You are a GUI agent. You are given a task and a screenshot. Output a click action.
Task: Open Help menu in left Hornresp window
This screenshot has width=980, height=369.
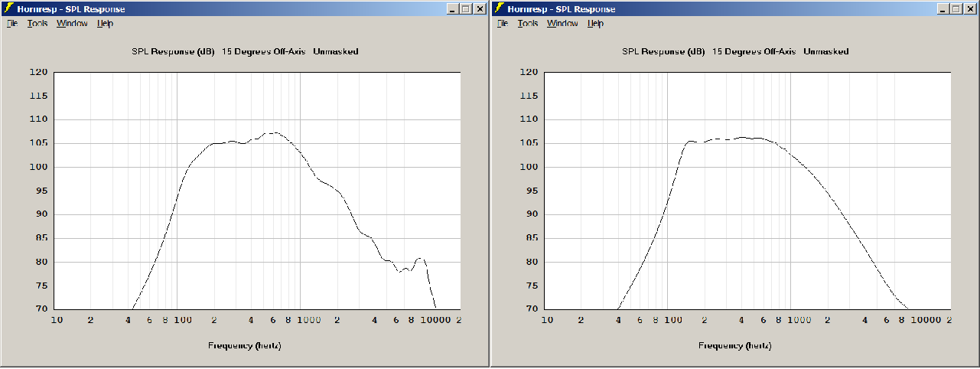click(106, 24)
